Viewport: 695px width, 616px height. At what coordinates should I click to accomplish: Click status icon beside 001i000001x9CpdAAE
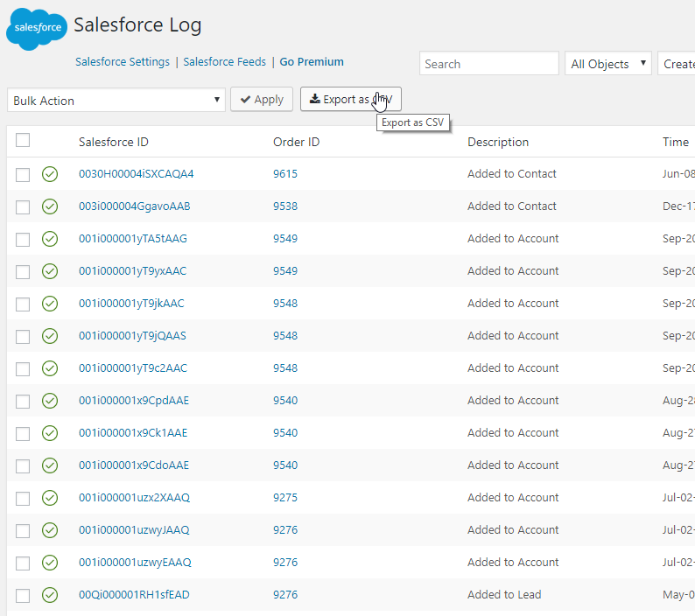click(x=50, y=401)
